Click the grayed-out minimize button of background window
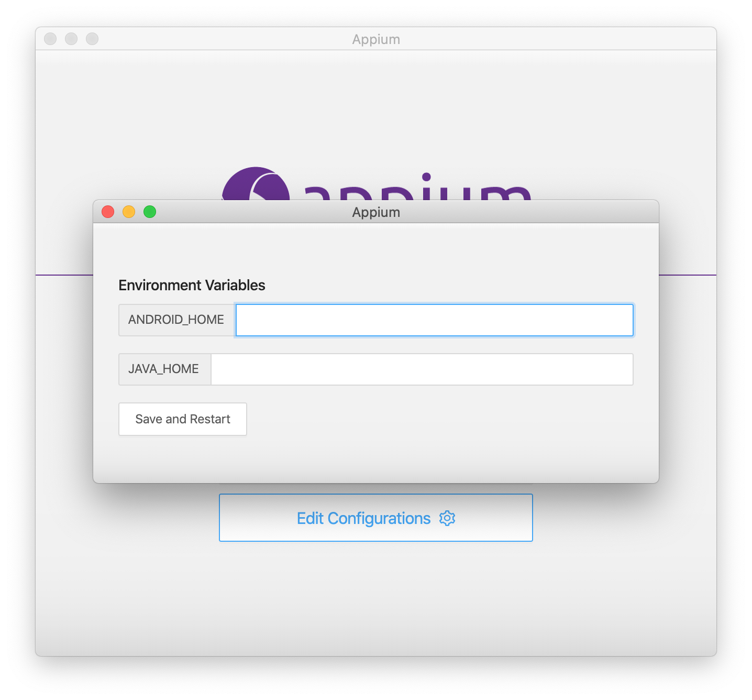This screenshot has width=752, height=700. (71, 39)
